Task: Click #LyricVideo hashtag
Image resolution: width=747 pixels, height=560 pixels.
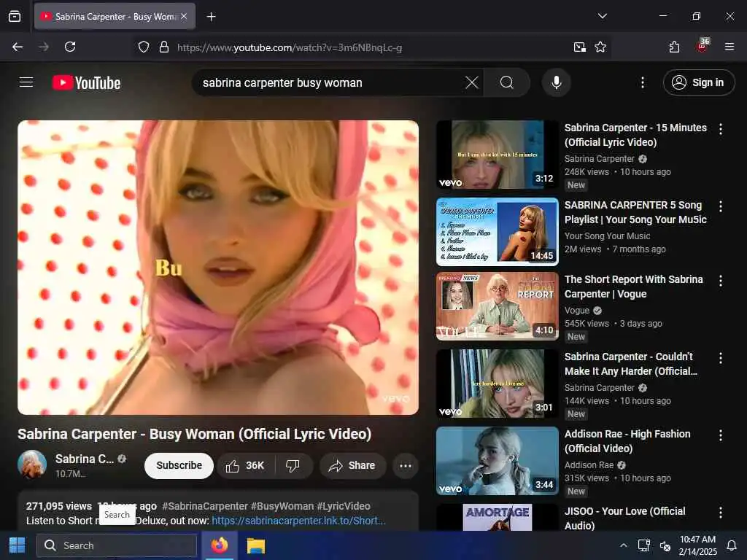Action: click(343, 506)
